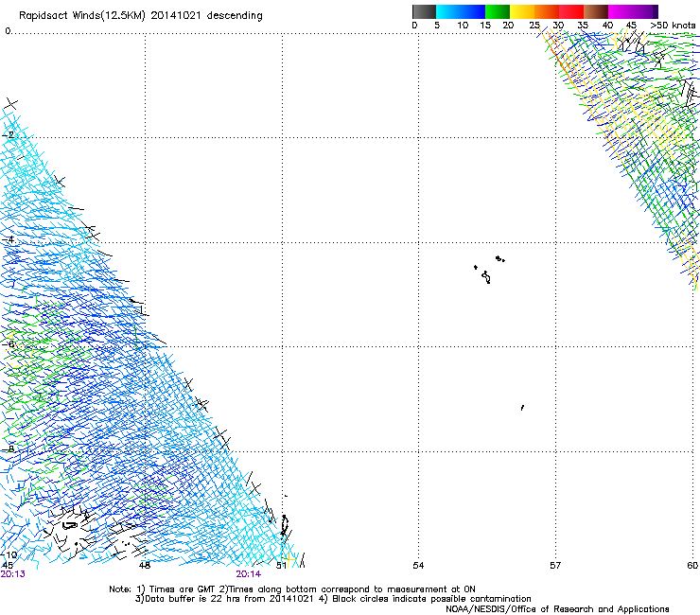This screenshot has width=700, height=615.
Task: Click the legend label '35'
Action: [x=583, y=26]
